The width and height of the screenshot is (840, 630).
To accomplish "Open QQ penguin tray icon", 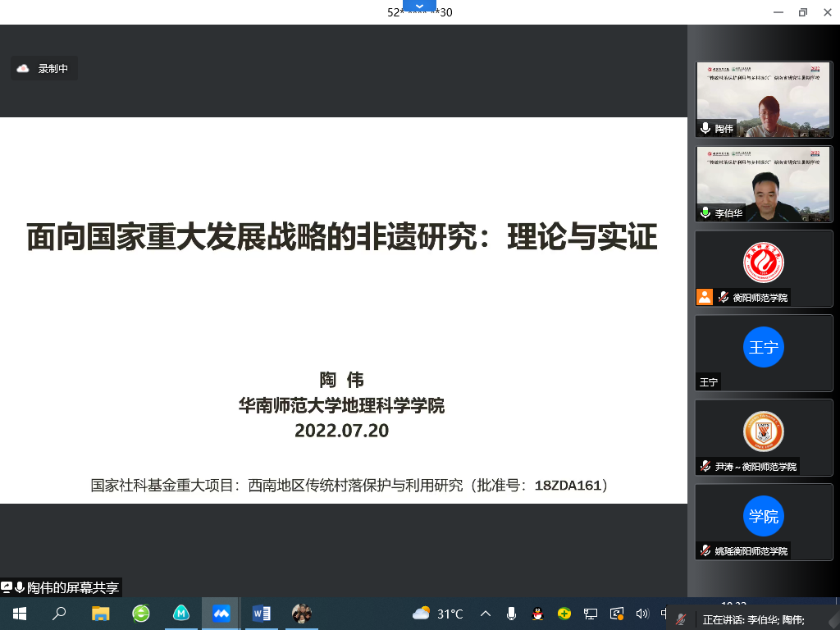I will tap(537, 614).
